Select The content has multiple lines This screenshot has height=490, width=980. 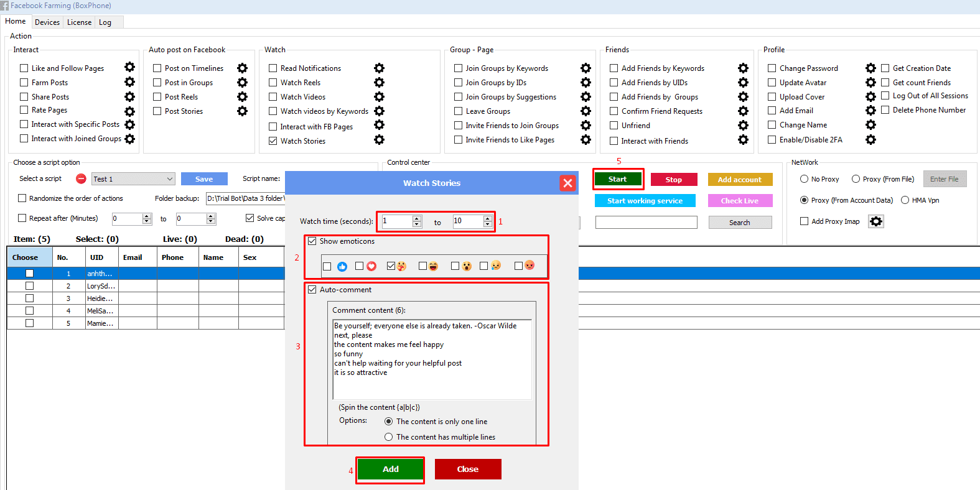click(x=388, y=437)
